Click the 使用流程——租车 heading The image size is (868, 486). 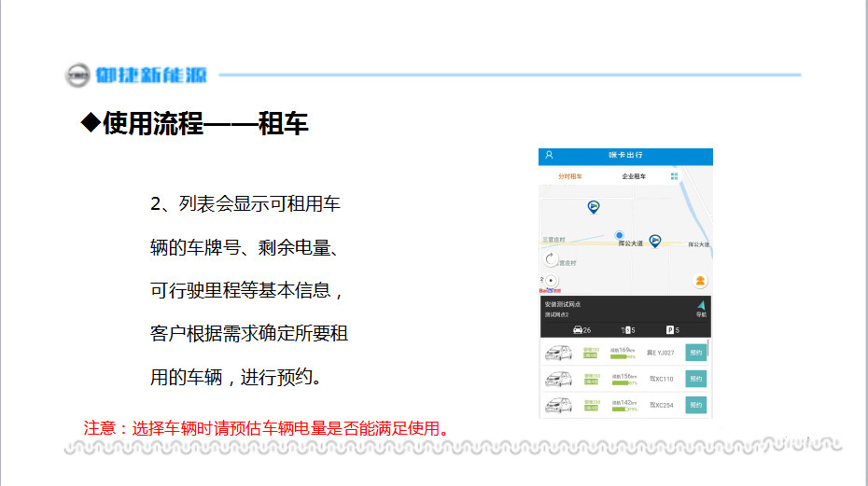(194, 123)
